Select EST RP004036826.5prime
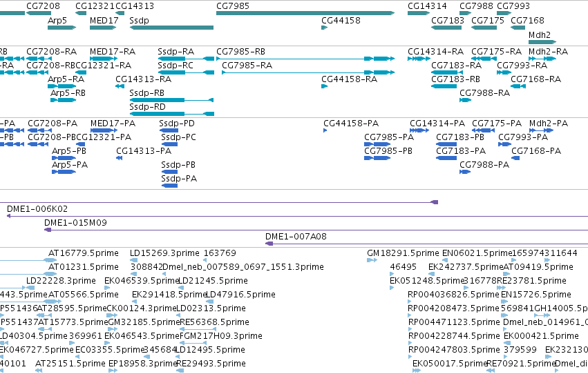Image resolution: width=588 pixels, height=374 pixels. (x=410, y=302)
